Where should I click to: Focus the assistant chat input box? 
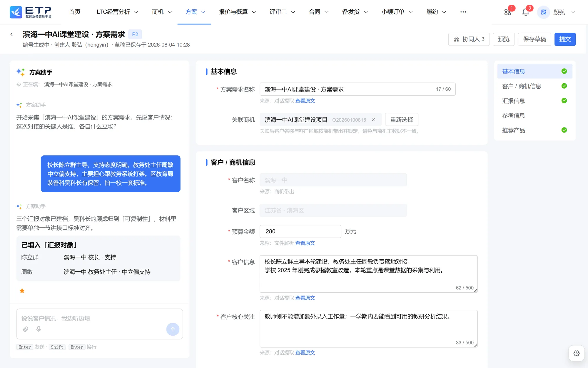[x=99, y=324]
